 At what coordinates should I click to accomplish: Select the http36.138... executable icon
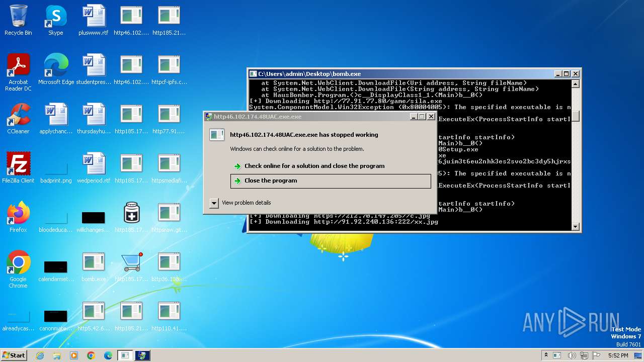coord(169,267)
